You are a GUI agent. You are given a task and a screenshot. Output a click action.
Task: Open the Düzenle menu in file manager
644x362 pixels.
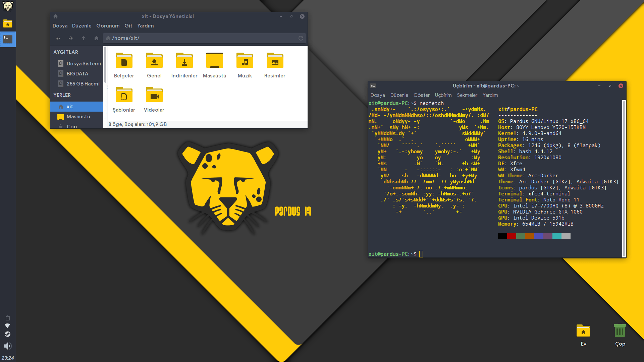(82, 26)
